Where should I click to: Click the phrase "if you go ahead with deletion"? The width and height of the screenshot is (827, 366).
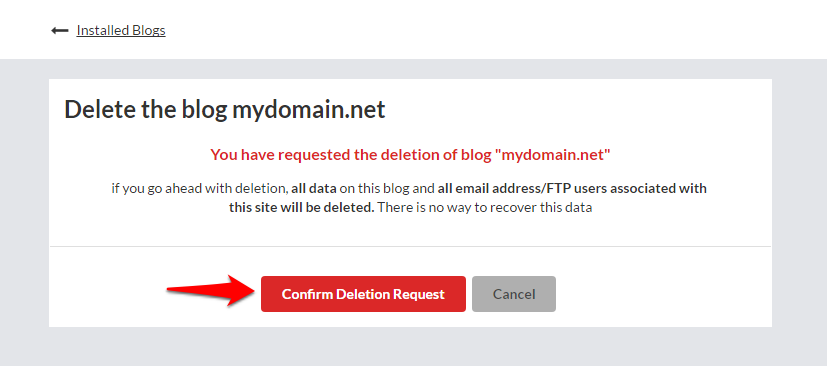(x=200, y=188)
